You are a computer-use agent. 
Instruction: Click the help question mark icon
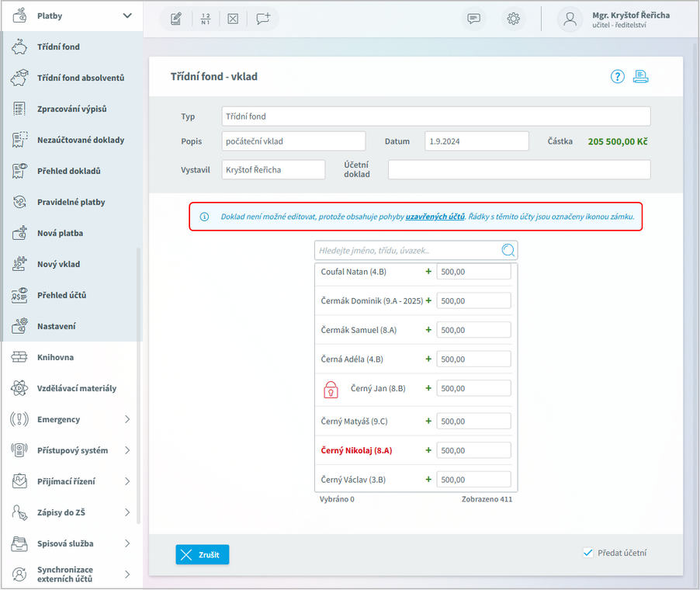617,76
